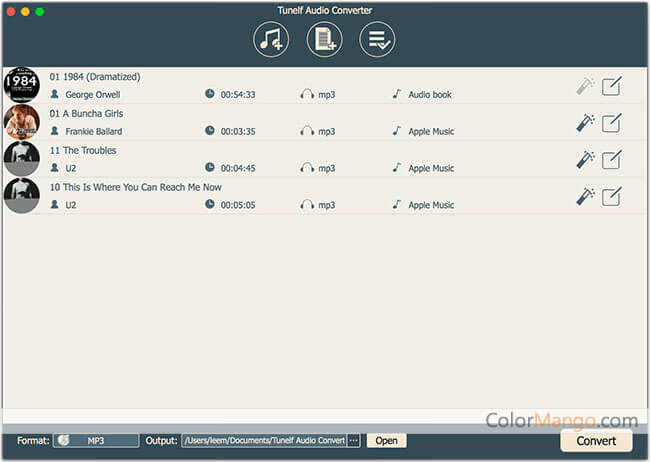Edit tags for 1984 (Dramatized)

(611, 86)
